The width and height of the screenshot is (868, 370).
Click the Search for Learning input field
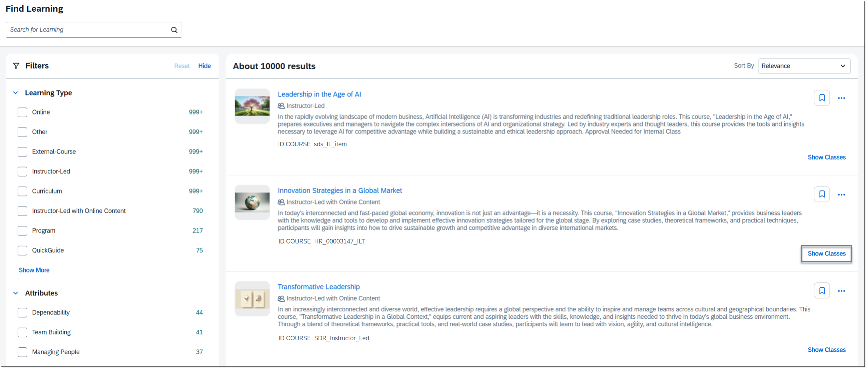coord(88,30)
